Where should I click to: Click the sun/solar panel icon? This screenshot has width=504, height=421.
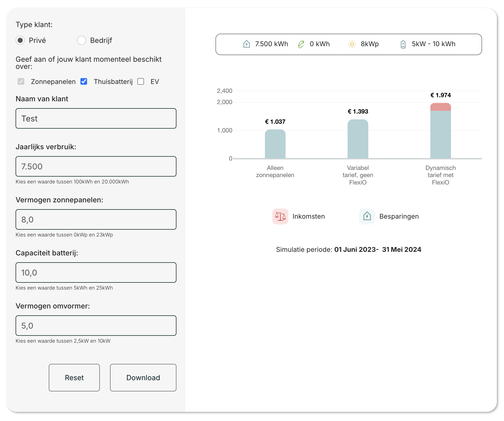pos(352,44)
